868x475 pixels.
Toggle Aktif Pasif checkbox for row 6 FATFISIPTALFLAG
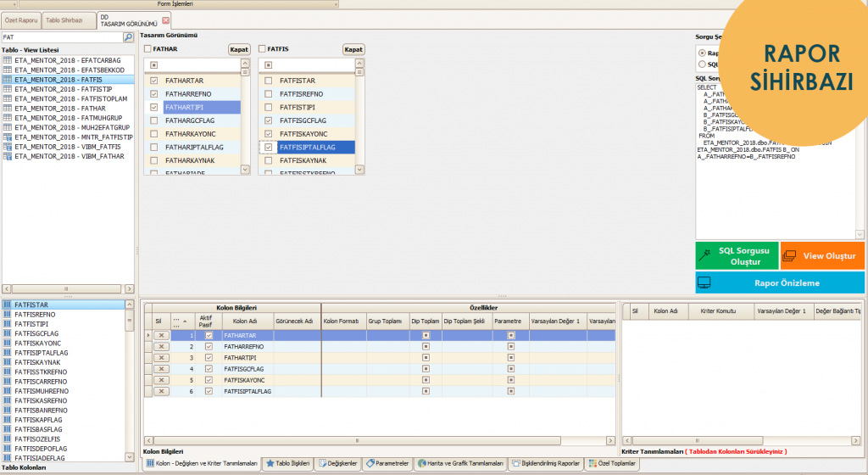209,391
